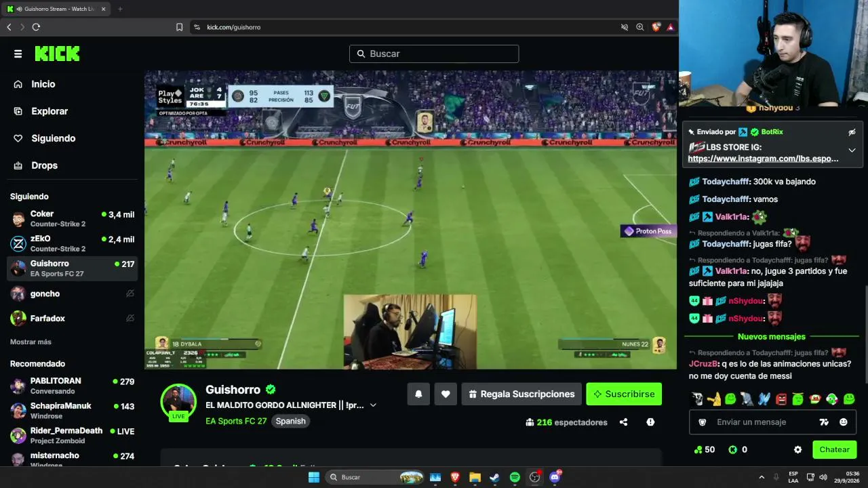Open File Explorer from the taskbar
The height and width of the screenshot is (488, 868).
point(475,477)
